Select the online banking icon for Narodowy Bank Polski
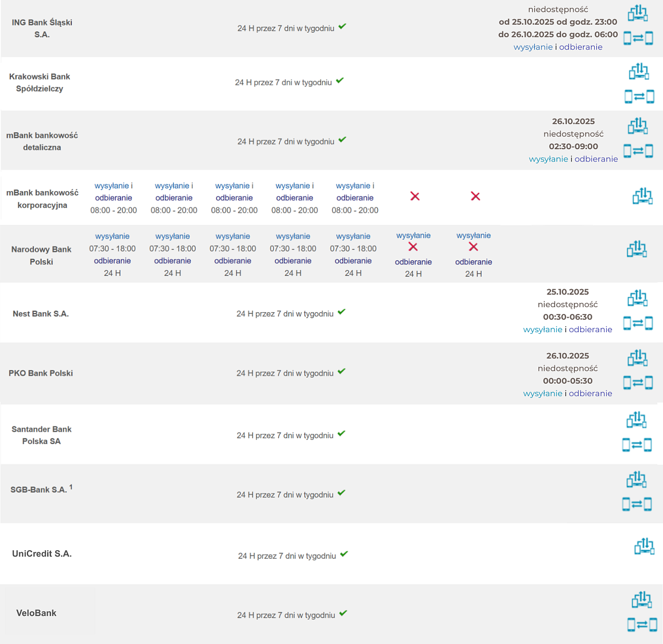This screenshot has height=644, width=663. coord(637,249)
